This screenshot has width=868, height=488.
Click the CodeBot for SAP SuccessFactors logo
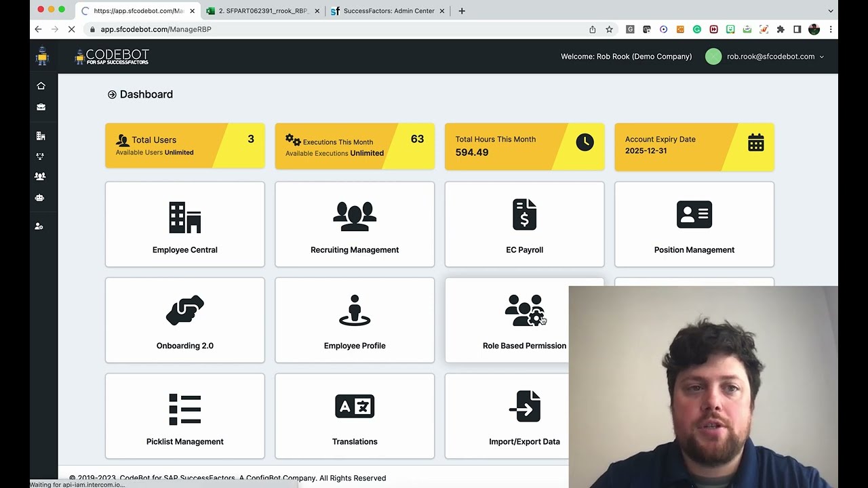112,56
